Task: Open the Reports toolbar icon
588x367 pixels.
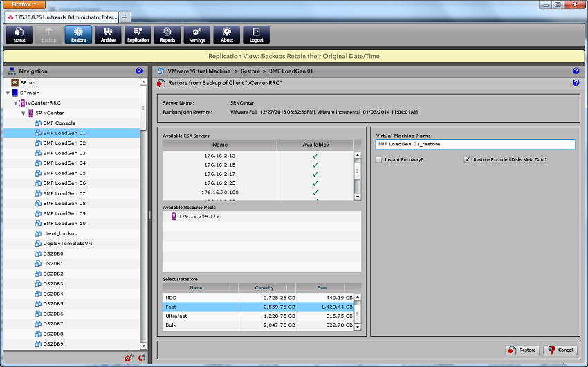Action: (x=167, y=35)
